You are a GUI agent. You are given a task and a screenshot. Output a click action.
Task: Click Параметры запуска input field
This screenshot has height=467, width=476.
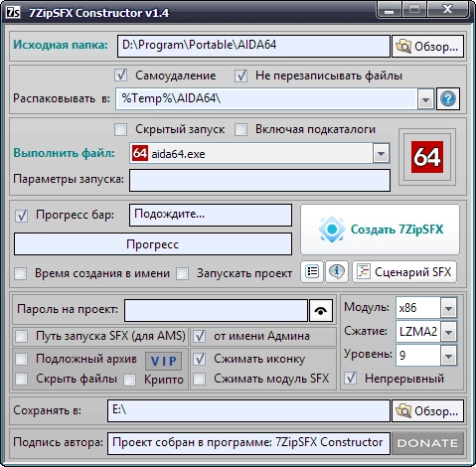click(x=259, y=180)
